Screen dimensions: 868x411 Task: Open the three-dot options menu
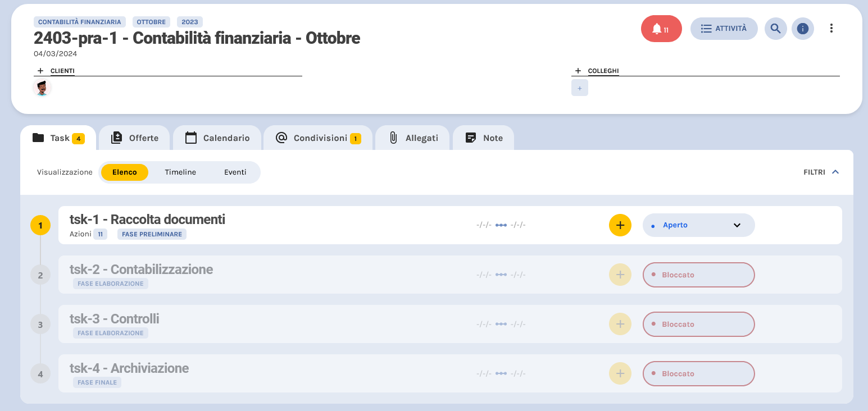coord(831,28)
